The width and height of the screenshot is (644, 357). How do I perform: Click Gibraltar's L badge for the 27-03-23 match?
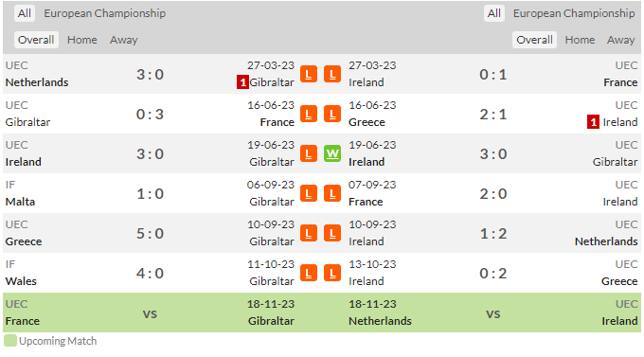[x=309, y=75]
